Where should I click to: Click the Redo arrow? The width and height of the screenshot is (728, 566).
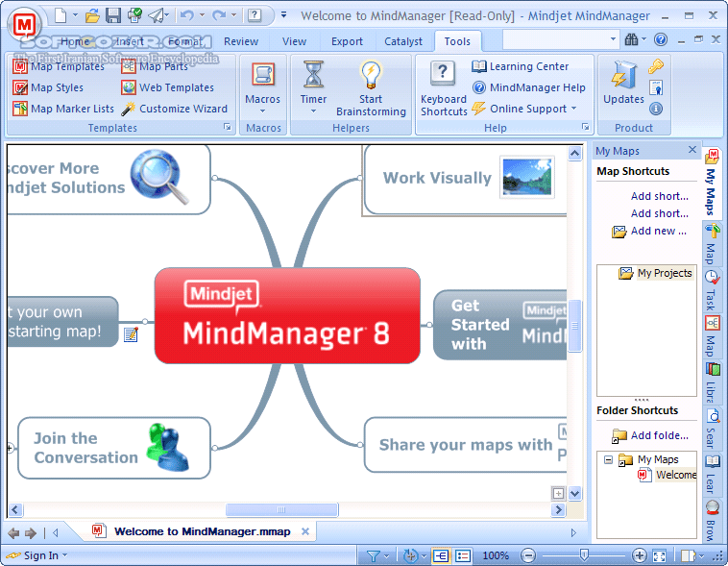click(219, 15)
